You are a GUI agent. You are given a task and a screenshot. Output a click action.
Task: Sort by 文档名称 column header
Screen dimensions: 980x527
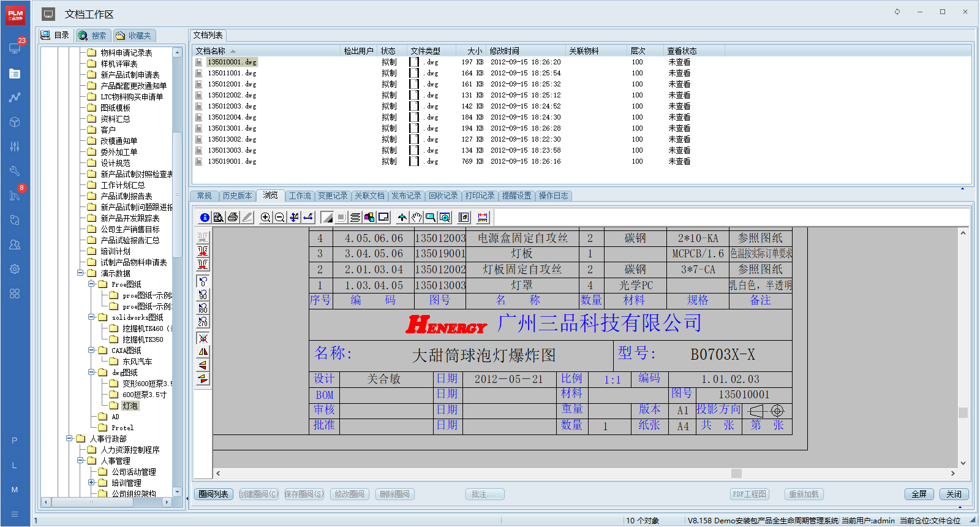point(266,51)
